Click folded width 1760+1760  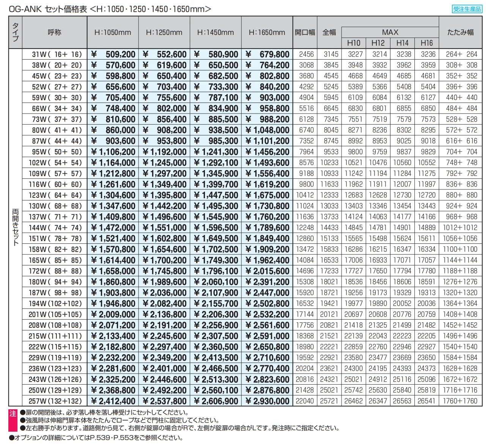tap(460, 401)
